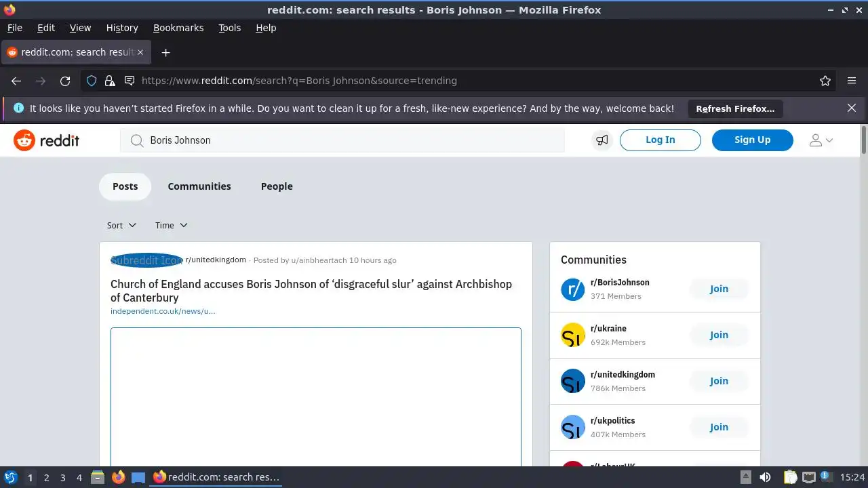Open the Church of England post title
The width and height of the screenshot is (868, 488).
click(x=311, y=291)
